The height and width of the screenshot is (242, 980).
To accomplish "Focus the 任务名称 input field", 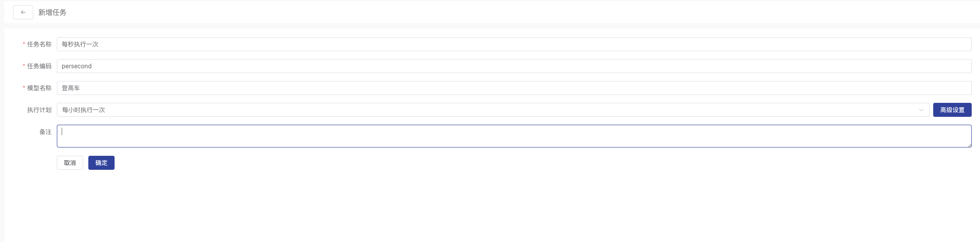I will [x=514, y=44].
